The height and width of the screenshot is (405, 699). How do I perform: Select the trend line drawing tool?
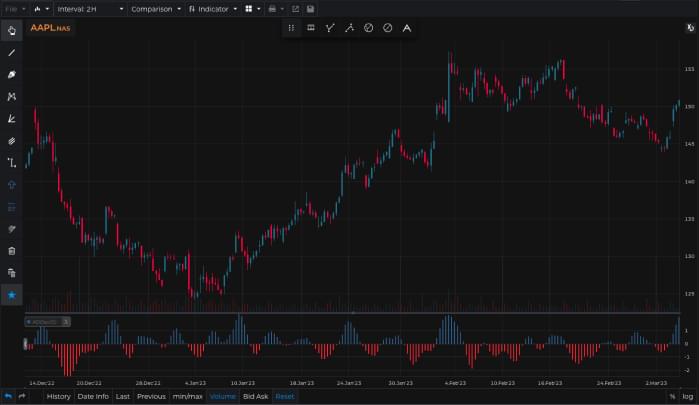(x=12, y=53)
